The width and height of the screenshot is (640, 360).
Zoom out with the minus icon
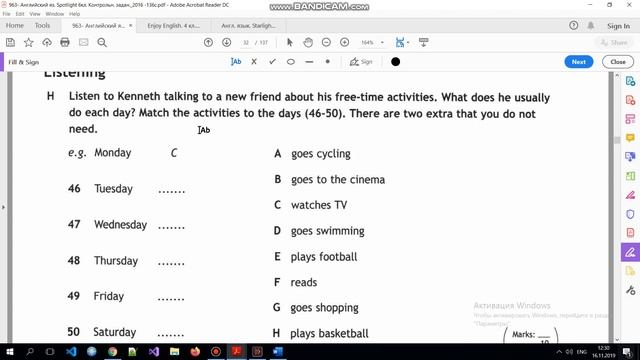(x=326, y=42)
